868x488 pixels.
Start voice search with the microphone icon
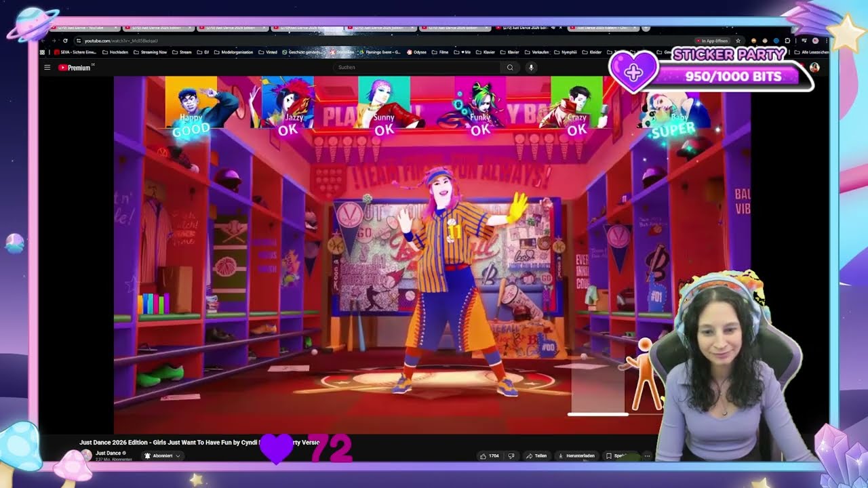[x=531, y=67]
